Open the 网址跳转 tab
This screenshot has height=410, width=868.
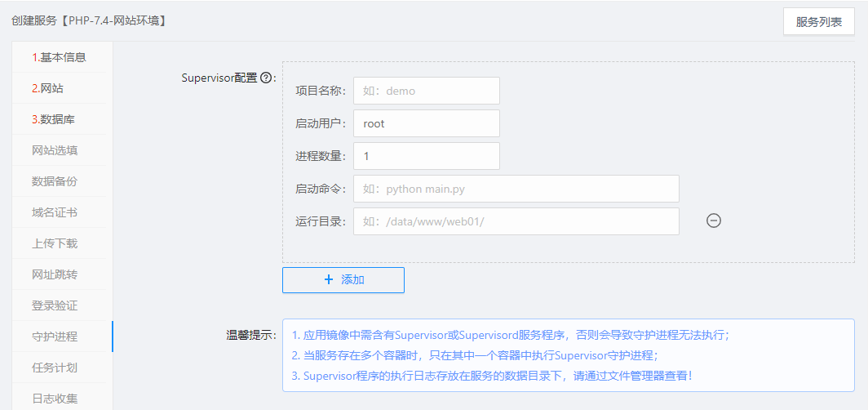55,274
